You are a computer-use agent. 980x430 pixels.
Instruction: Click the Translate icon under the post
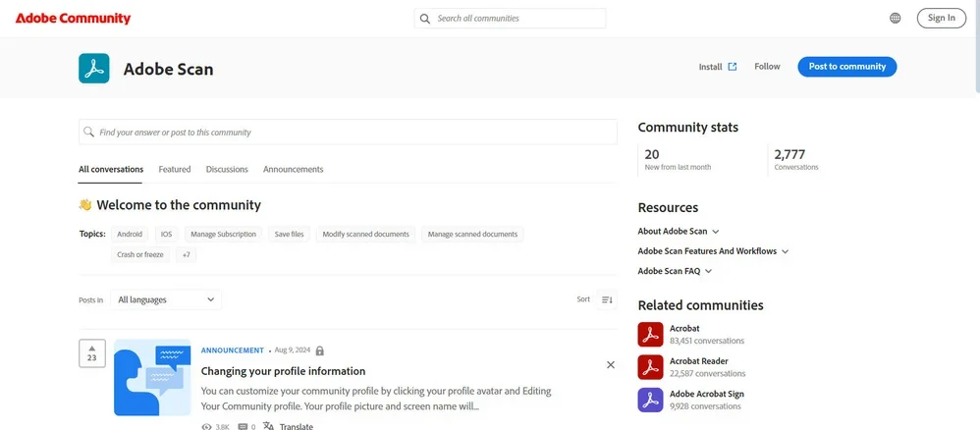(268, 426)
